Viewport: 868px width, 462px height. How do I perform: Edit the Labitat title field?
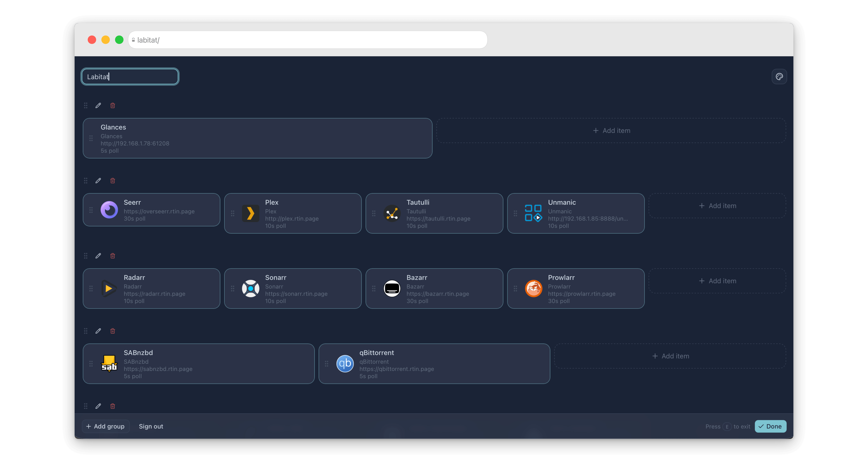130,77
